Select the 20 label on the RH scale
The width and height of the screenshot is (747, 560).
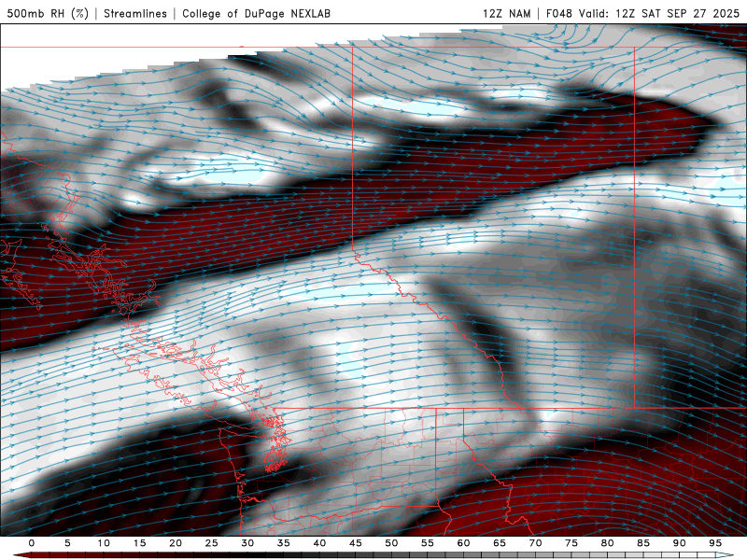pos(176,543)
